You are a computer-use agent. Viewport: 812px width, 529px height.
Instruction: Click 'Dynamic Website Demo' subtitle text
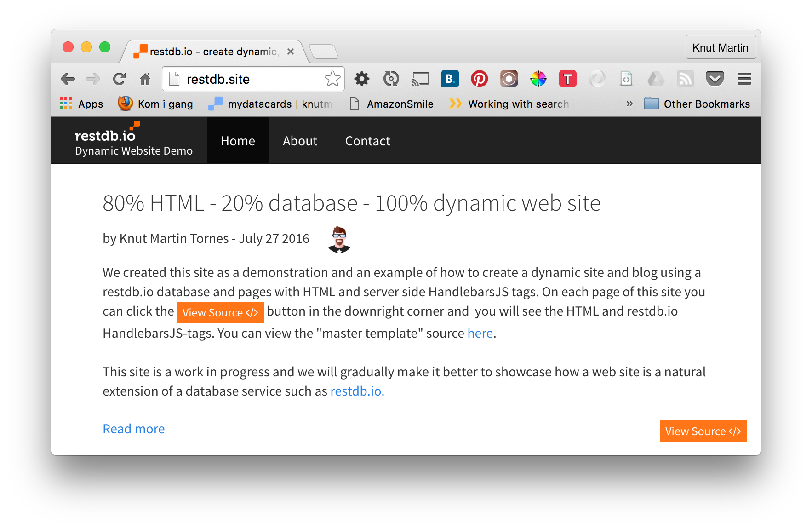134,151
